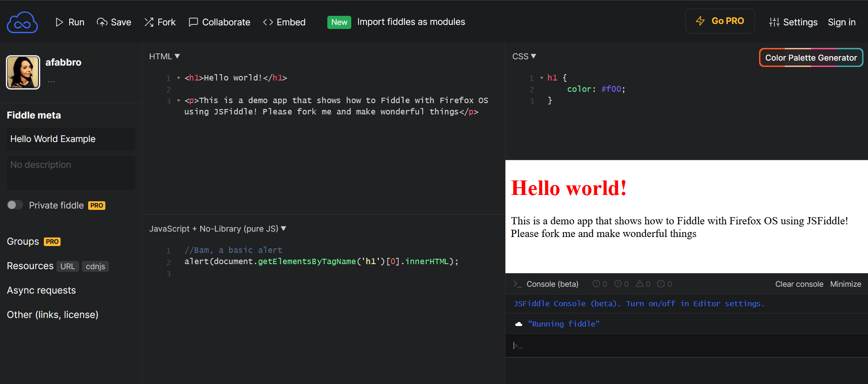
Task: Click the Hello world! heading in preview
Action: 569,188
